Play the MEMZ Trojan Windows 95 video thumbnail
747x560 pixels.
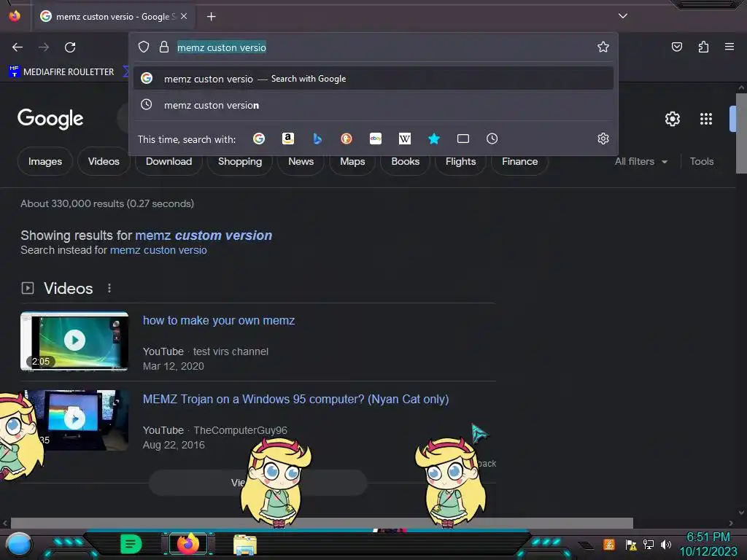coord(74,420)
